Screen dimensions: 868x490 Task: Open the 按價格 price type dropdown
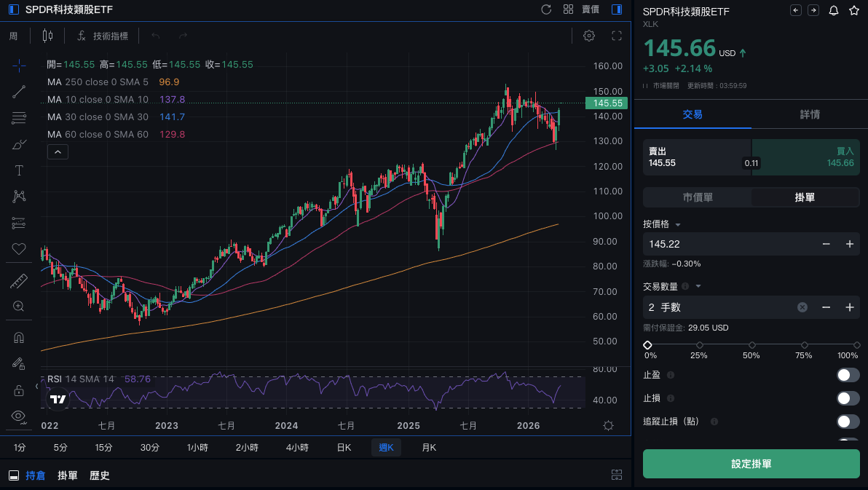pos(678,224)
